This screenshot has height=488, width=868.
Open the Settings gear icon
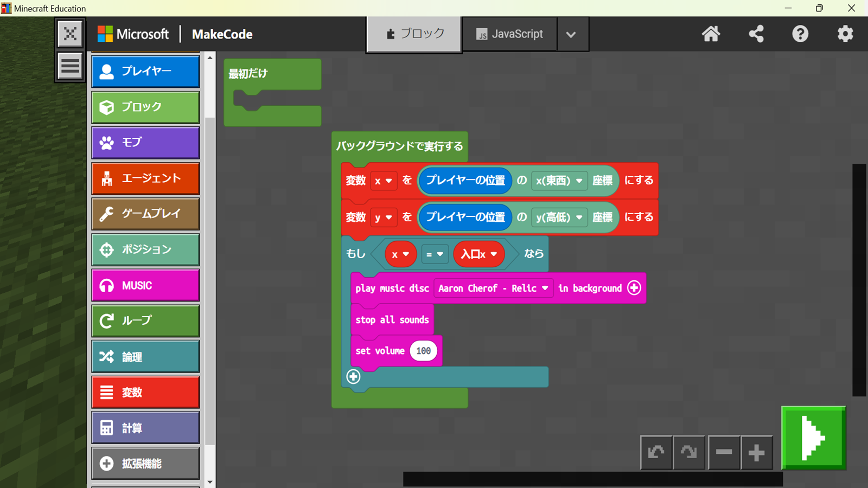pos(845,34)
